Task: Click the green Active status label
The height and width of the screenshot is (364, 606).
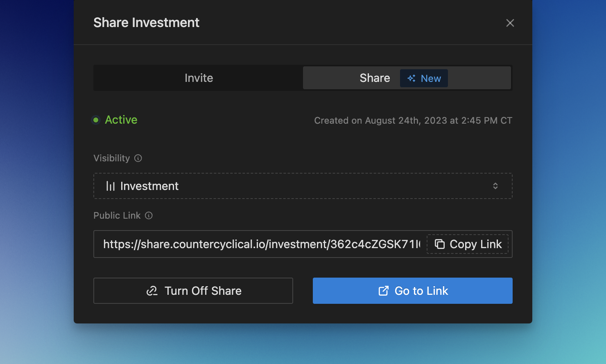Action: (x=121, y=120)
